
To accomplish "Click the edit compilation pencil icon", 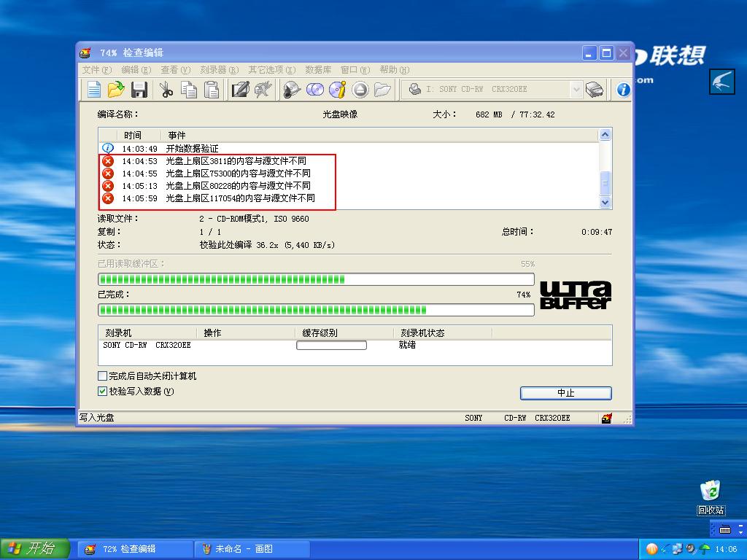I will click(x=240, y=89).
